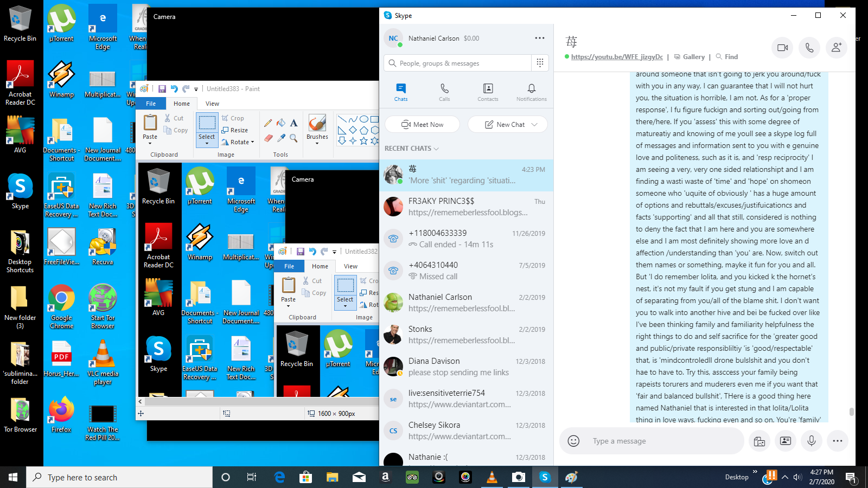Screen dimensions: 868x488
Task: Open the emoji picker in Skype
Action: [573, 441]
